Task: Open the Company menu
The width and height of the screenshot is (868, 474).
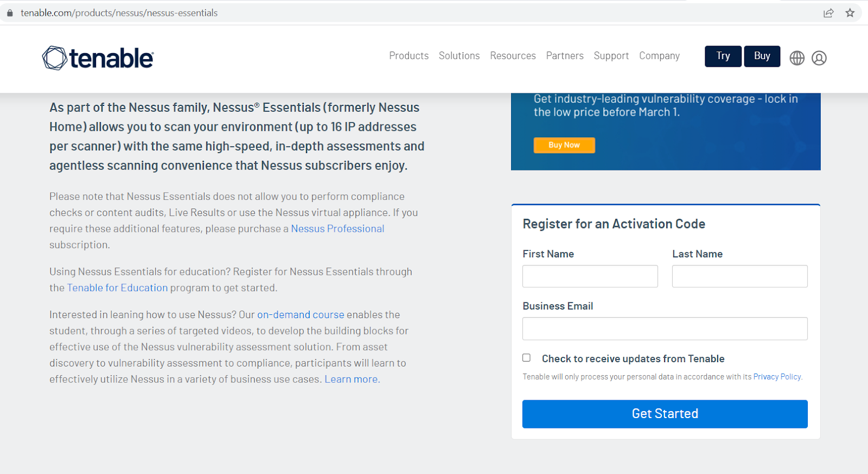Action: [659, 56]
